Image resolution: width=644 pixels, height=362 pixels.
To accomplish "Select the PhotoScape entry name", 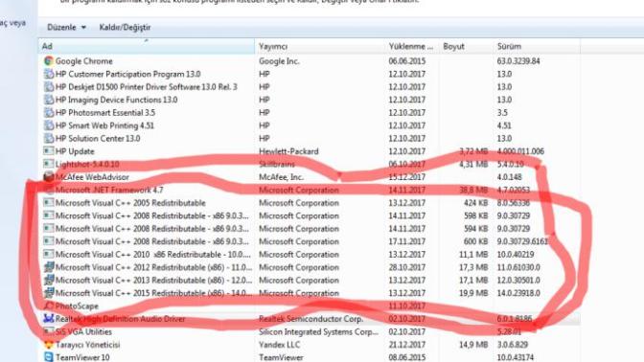I will click(x=77, y=306).
